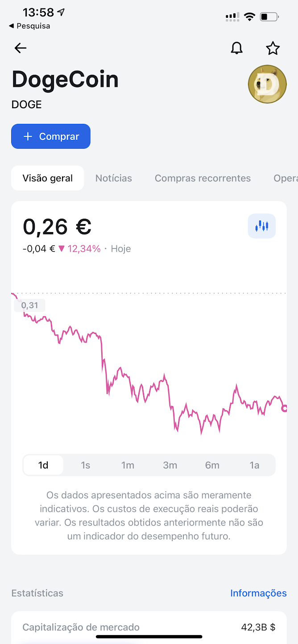Switch to Compras recorrentes tab
Viewport: 298px width, 644px height.
pos(203,178)
